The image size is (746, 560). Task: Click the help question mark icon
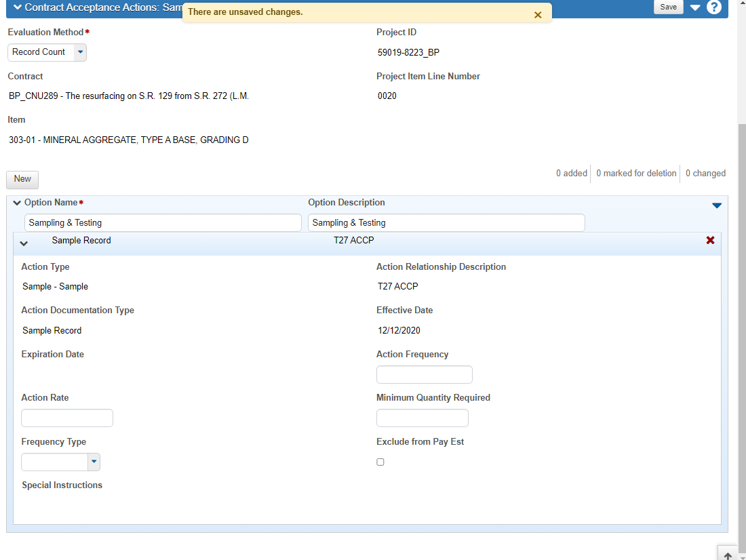point(713,7)
